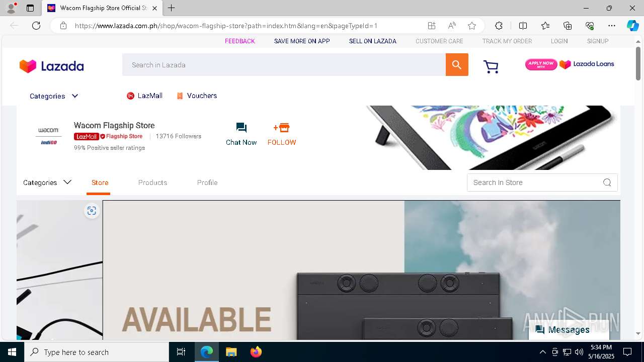This screenshot has height=362, width=644.
Task: Open Collections icon
Action: click(568, 26)
